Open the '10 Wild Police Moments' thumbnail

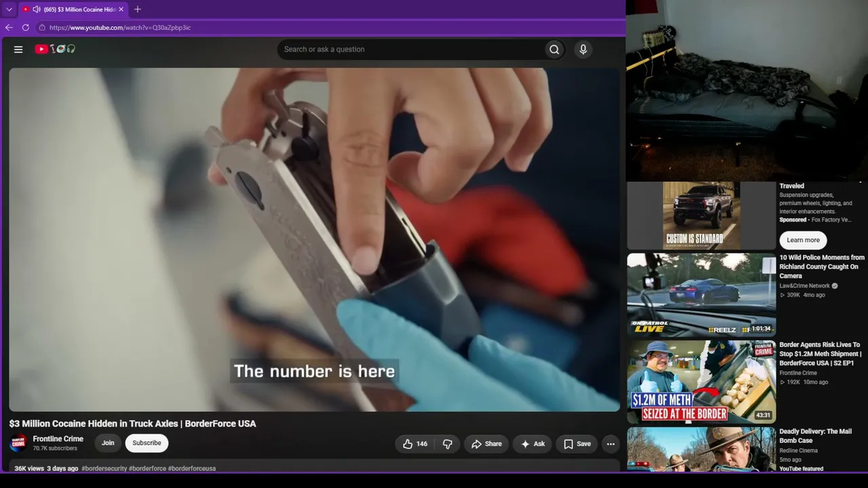tap(701, 295)
